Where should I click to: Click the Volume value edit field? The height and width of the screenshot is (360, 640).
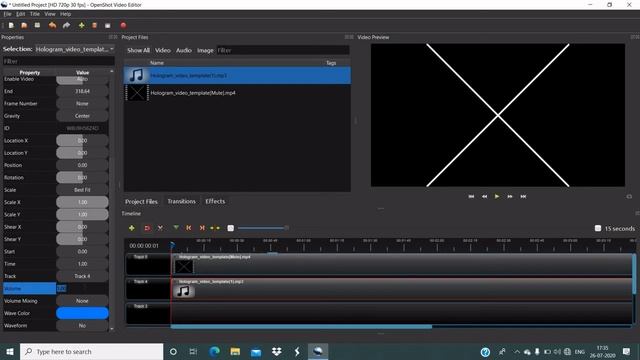click(x=82, y=289)
